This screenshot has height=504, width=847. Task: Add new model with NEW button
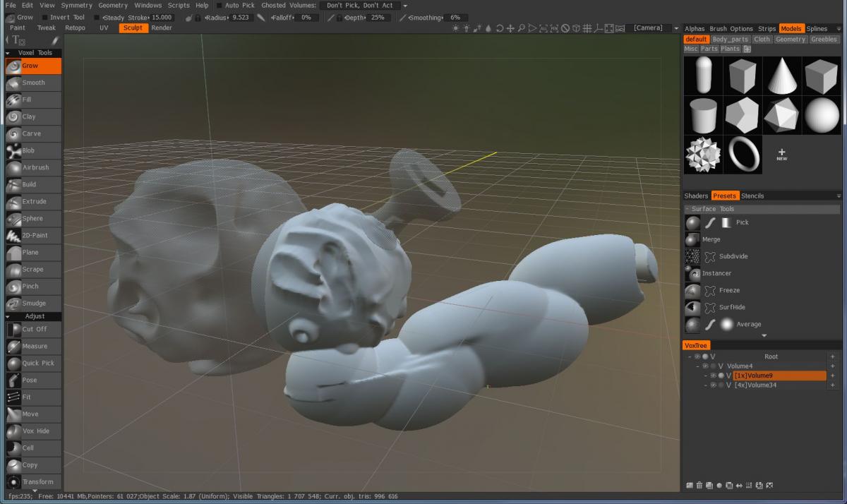click(781, 155)
